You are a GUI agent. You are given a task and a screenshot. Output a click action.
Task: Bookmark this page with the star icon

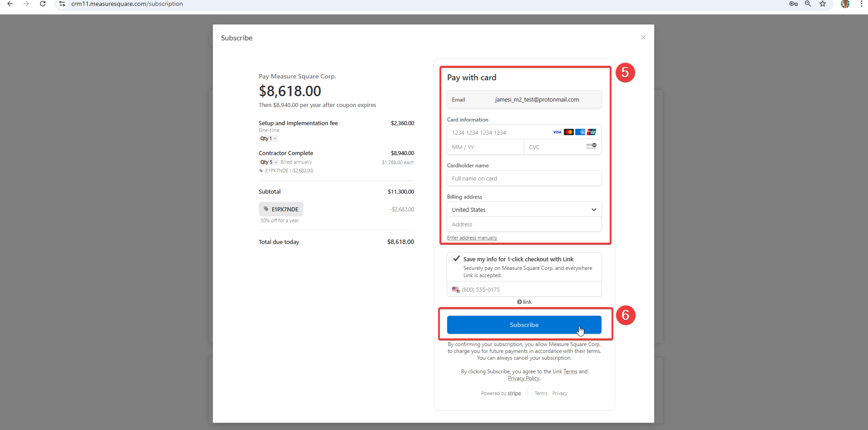[x=823, y=4]
